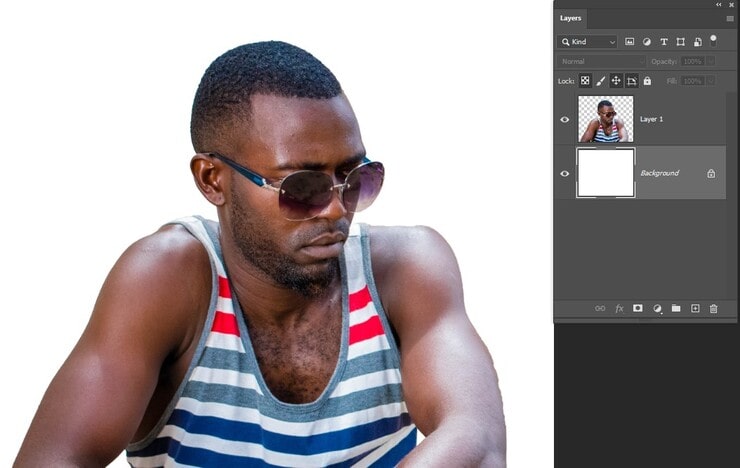Lock layer position
The image size is (740, 468).
pyautogui.click(x=616, y=81)
